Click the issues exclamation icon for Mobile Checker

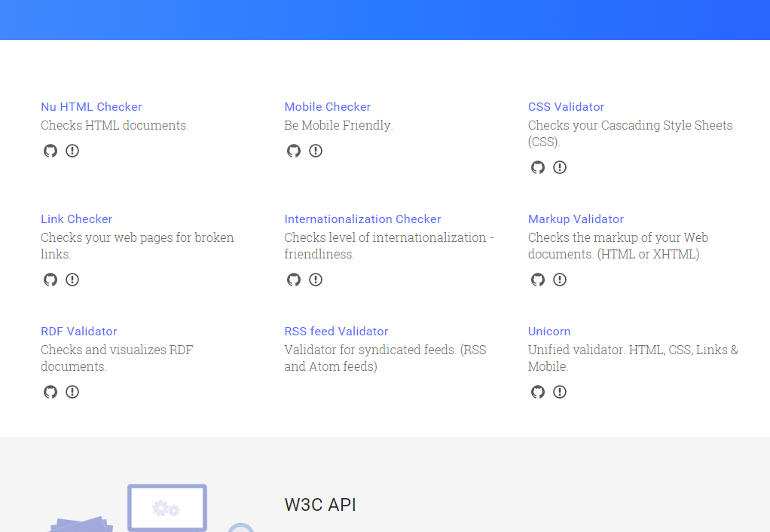pos(316,151)
